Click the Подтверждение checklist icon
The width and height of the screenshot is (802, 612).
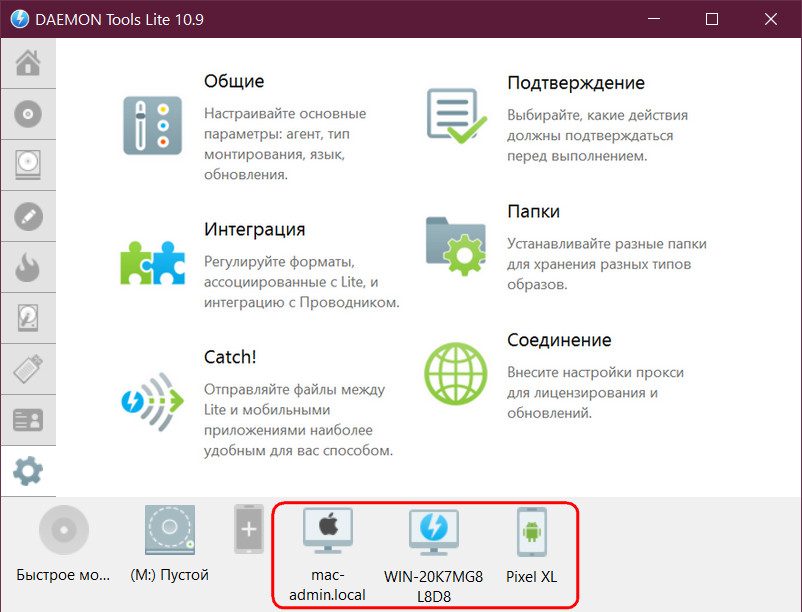click(x=457, y=116)
